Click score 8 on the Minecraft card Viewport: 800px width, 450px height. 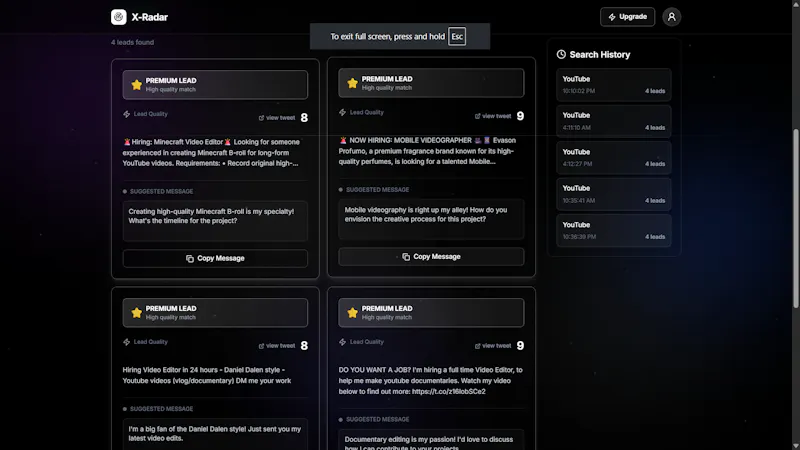tap(304, 118)
